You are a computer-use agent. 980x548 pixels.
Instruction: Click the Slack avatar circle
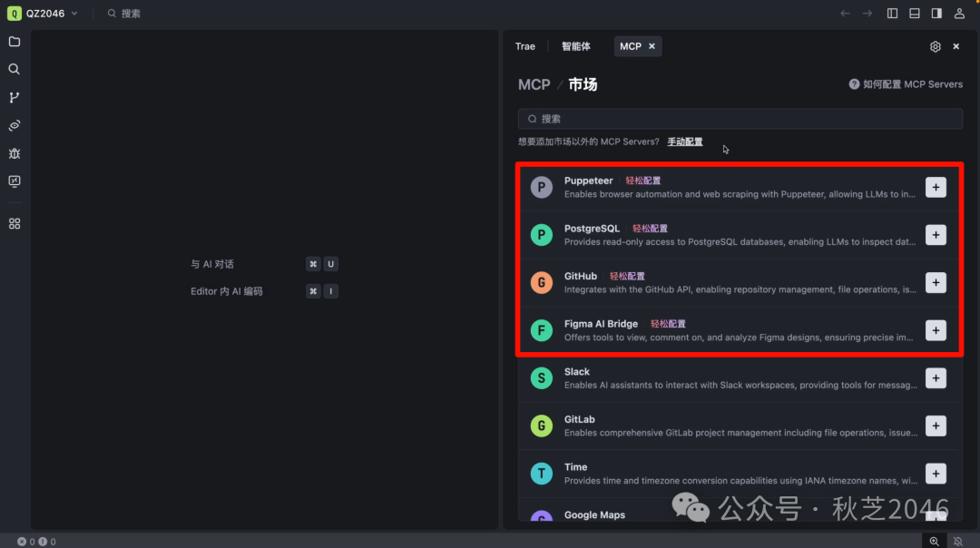[x=541, y=378]
